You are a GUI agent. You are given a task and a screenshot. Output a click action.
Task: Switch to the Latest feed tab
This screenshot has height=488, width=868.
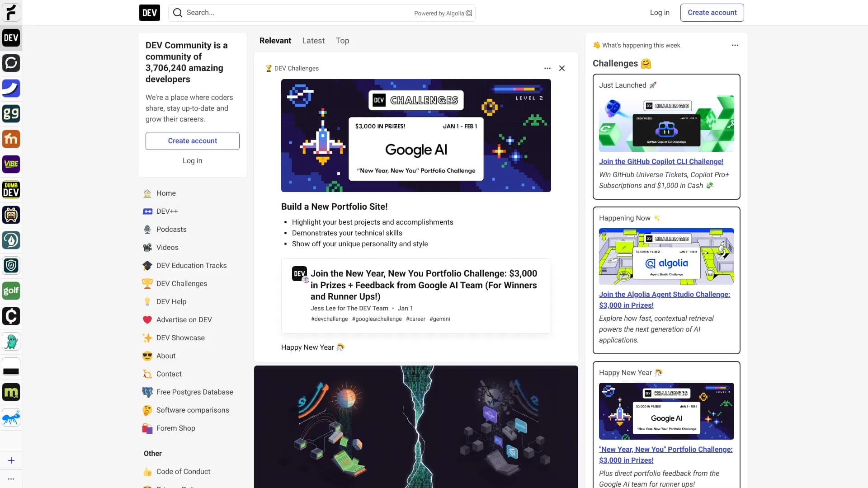click(313, 41)
